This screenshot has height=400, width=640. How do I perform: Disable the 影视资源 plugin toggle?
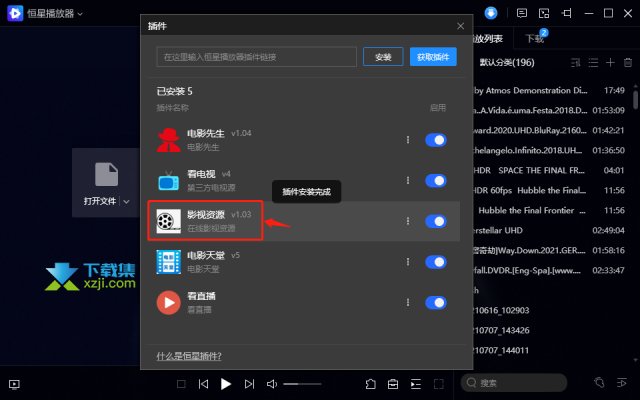click(x=436, y=221)
